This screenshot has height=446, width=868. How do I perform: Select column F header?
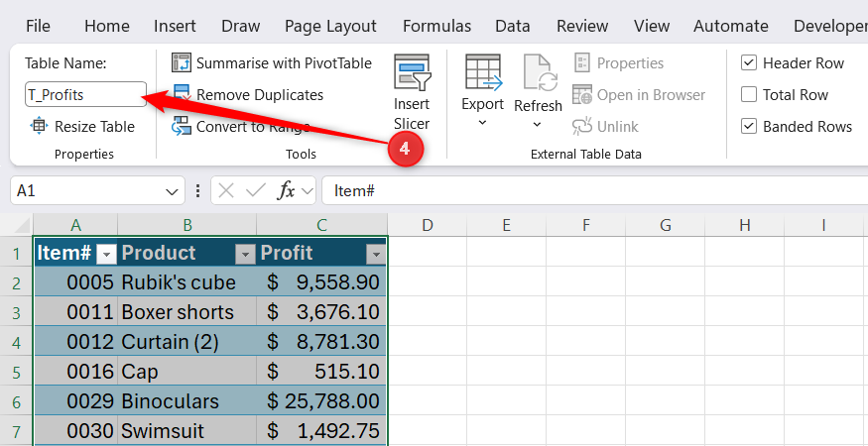pyautogui.click(x=585, y=225)
